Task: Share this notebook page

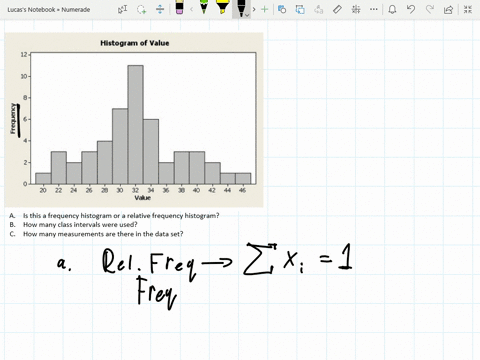Action: pyautogui.click(x=448, y=9)
